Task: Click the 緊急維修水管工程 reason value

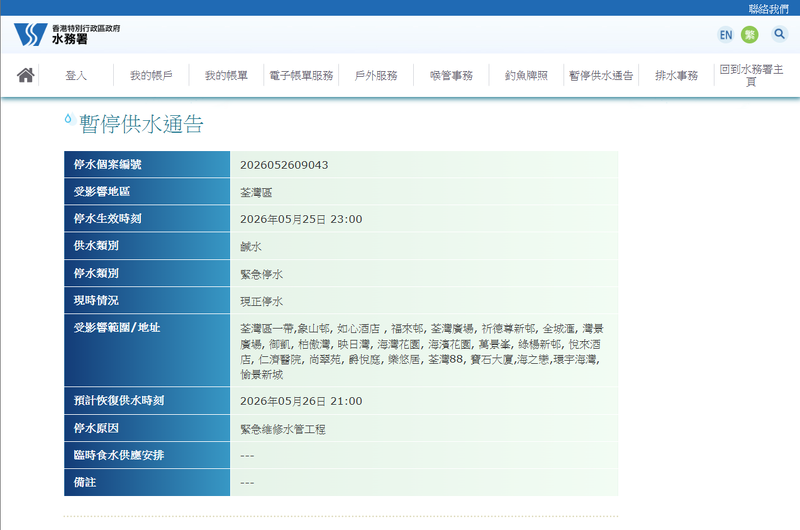Action: (283, 429)
